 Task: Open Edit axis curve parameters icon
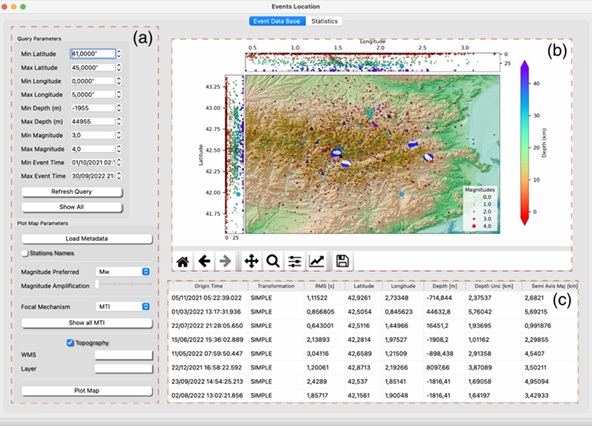tap(316, 262)
